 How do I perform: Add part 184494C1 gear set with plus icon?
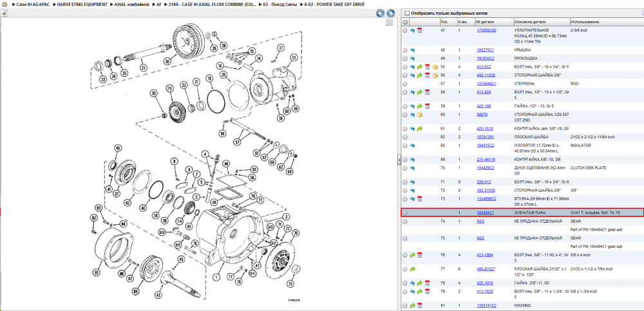[405, 213]
